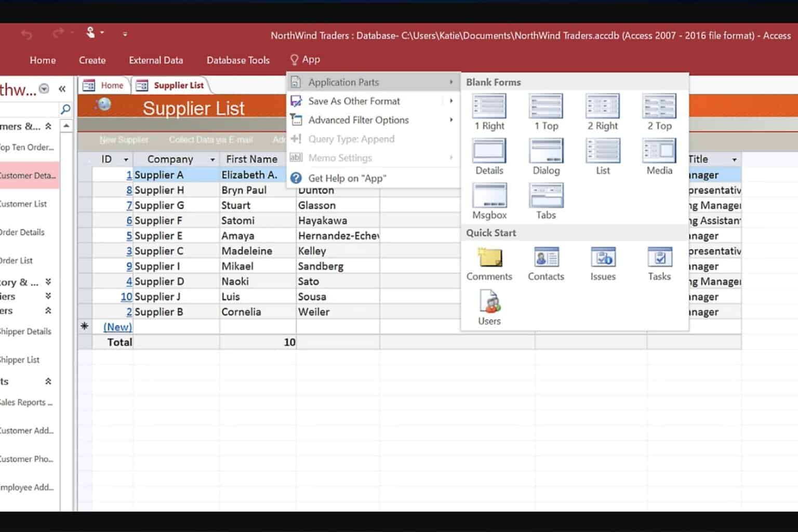The width and height of the screenshot is (798, 532).
Task: Select the Supplier G company cell
Action: tap(177, 205)
